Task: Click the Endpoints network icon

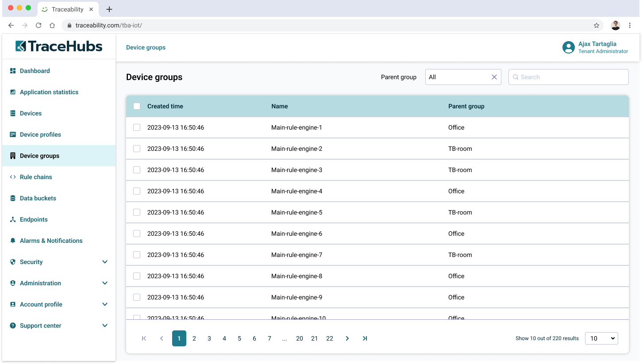Action: [13, 219]
